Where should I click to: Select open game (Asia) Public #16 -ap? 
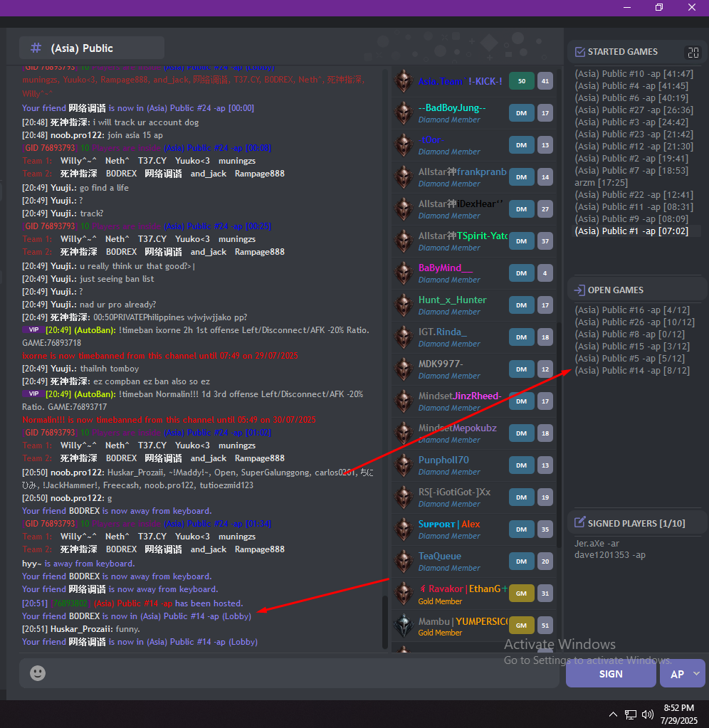[632, 310]
